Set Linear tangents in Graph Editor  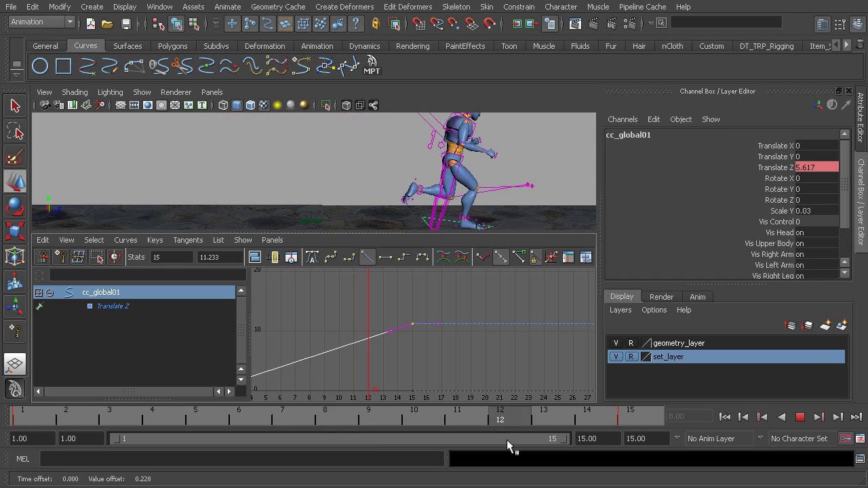pyautogui.click(x=367, y=258)
